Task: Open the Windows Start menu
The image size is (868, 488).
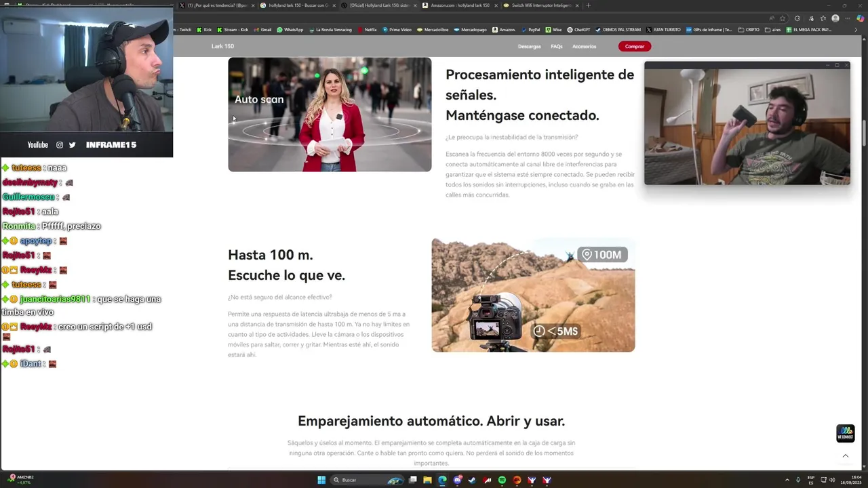Action: pyautogui.click(x=321, y=480)
